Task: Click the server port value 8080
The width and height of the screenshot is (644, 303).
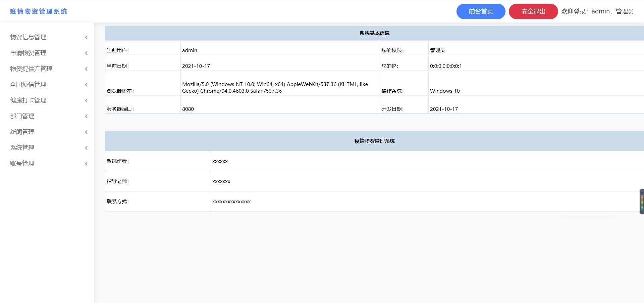Action: click(188, 109)
